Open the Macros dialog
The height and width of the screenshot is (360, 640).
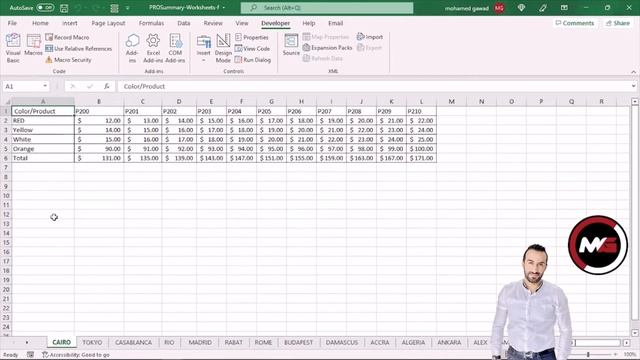pyautogui.click(x=33, y=45)
